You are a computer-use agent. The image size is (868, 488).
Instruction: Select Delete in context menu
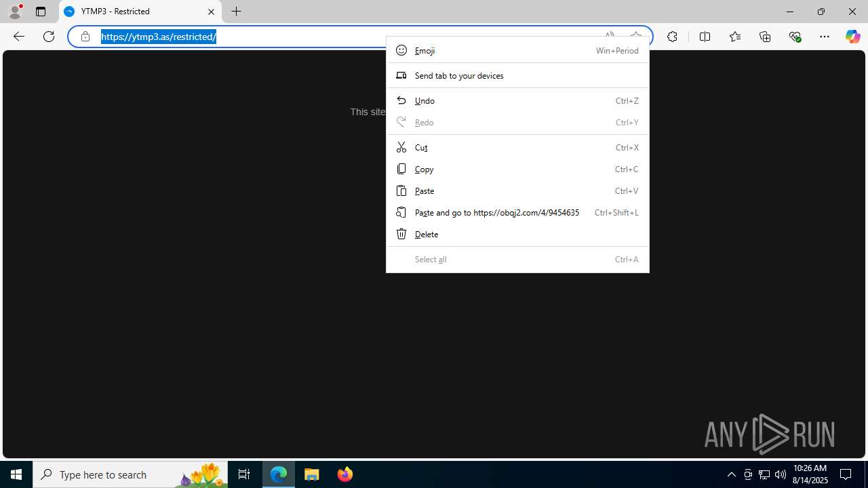(517, 234)
